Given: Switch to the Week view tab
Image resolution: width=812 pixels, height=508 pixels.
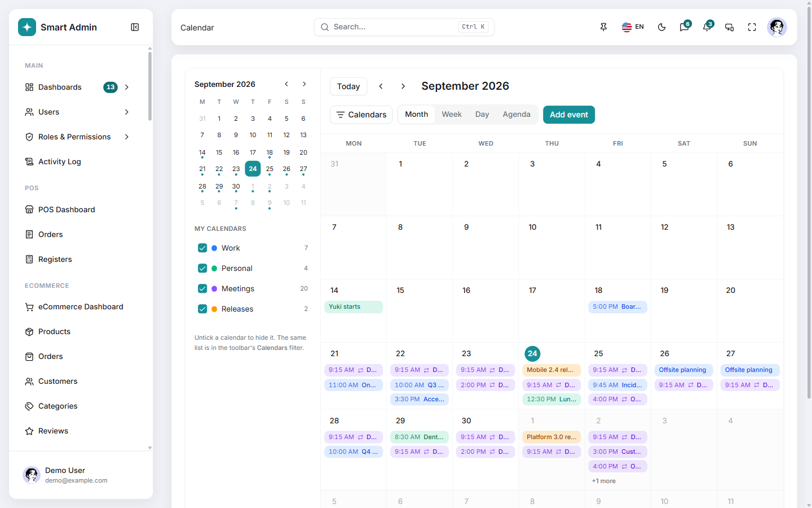Looking at the screenshot, I should 452,115.
